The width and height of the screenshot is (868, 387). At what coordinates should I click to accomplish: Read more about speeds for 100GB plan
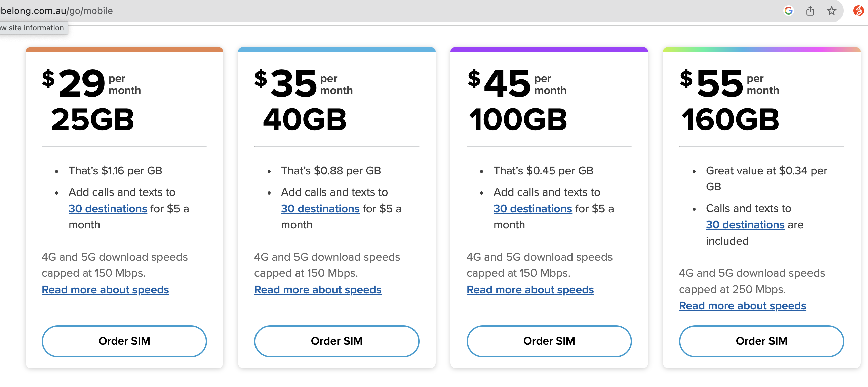pyautogui.click(x=530, y=289)
